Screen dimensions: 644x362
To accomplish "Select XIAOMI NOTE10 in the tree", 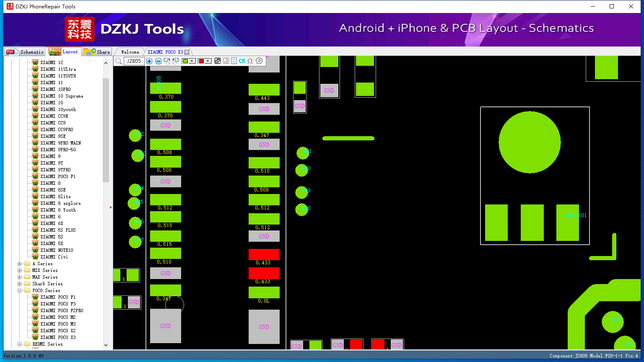I will (x=57, y=250).
